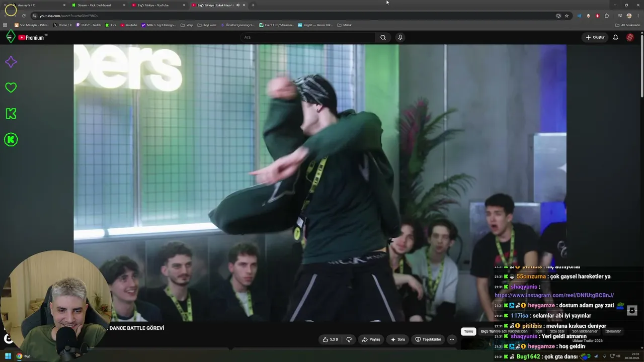This screenshot has height=362, width=644.
Task: Open the Windows Start menu
Action: (x=8, y=356)
